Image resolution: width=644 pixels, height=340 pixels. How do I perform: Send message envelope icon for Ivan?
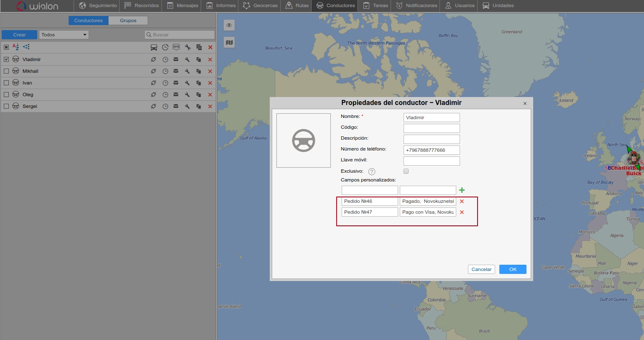pyautogui.click(x=176, y=83)
